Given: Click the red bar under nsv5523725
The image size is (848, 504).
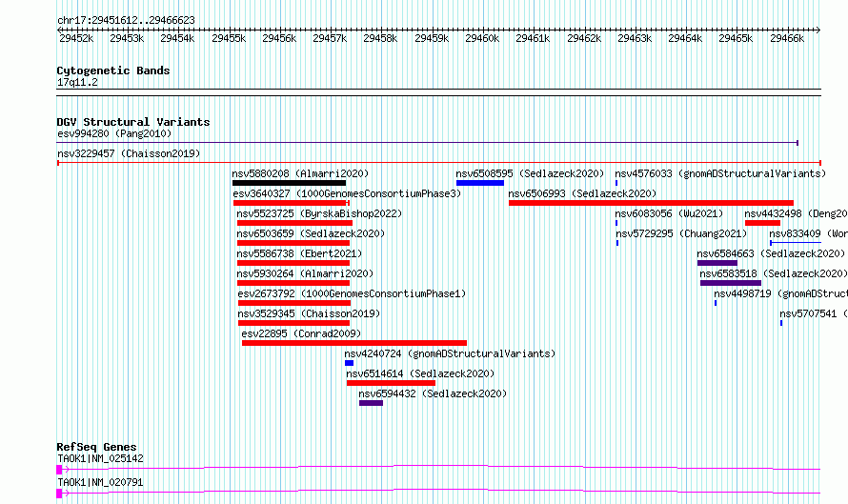Looking at the screenshot, I should [x=294, y=223].
